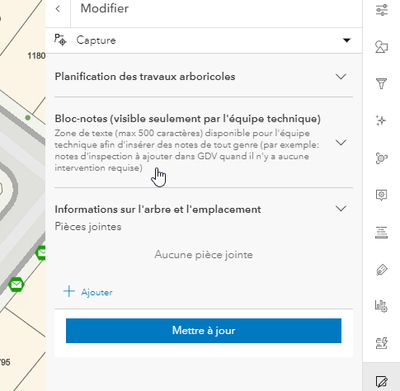Click Ajouter to add an attachment
Viewport: 400px width, 391px height.
(x=88, y=292)
